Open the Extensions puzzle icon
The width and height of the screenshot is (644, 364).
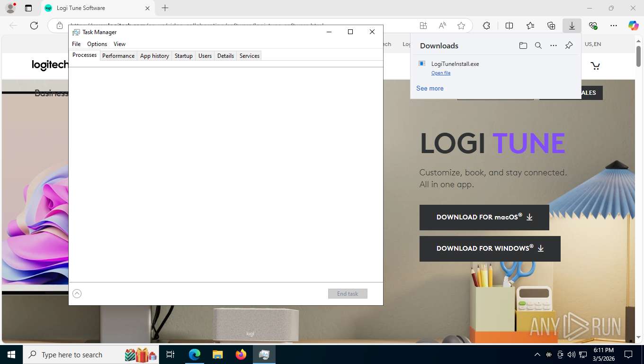tap(486, 26)
